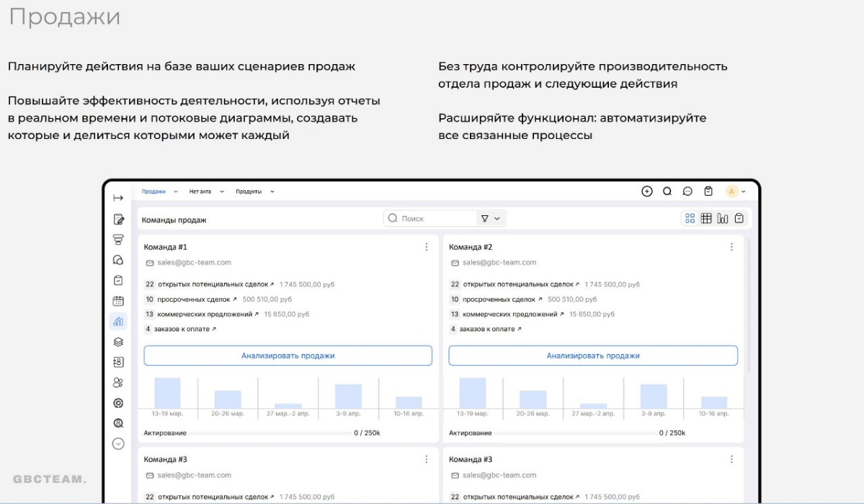Screen dimensions: 864x504
Task: Open the sales funnel icon in sidebar
Action: pyautogui.click(x=118, y=240)
